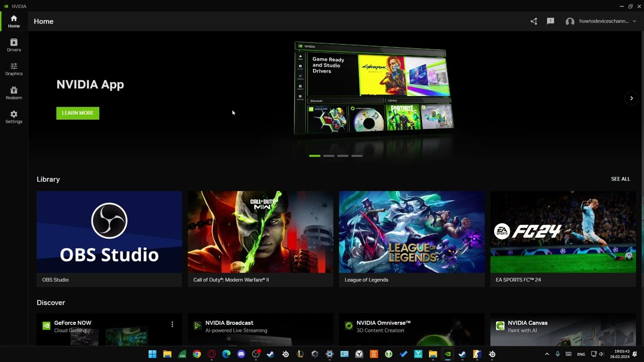Viewport: 644px width, 362px height.
Task: Select the first green carousel indicator
Action: (314, 156)
